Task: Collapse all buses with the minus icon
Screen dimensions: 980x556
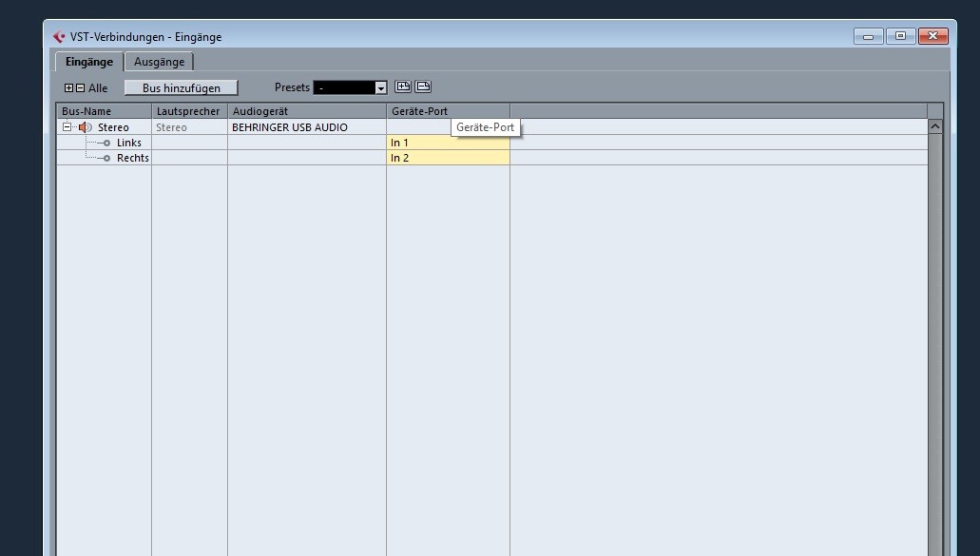Action: (80, 88)
